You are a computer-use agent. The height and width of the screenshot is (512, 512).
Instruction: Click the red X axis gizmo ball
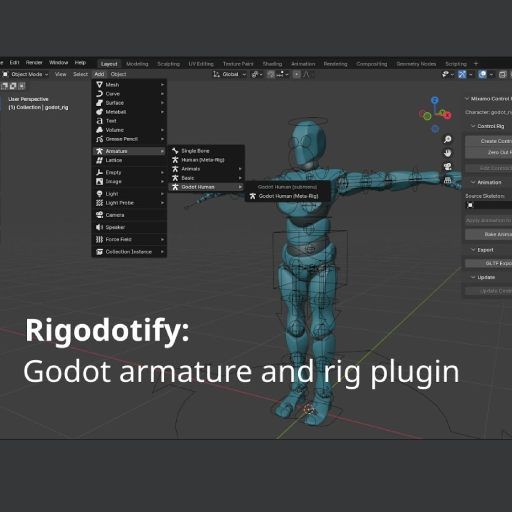[x=447, y=116]
